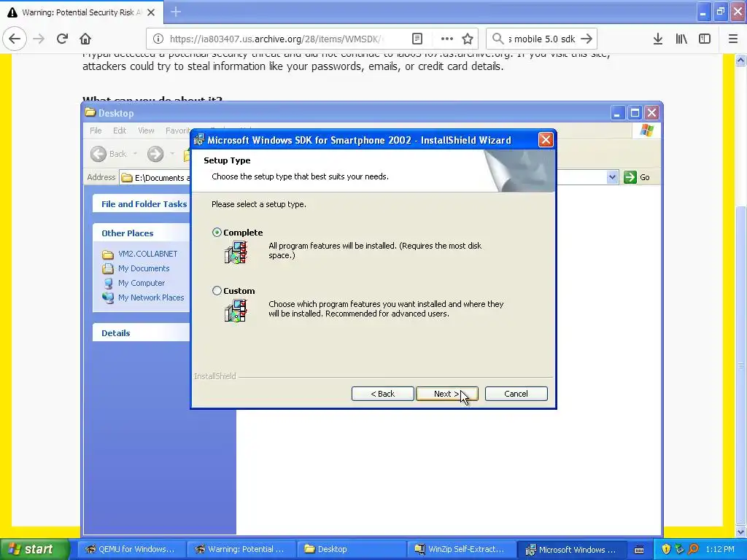Viewport: 747px width, 560px height.
Task: Open the Firefox hamburger menu
Action: (733, 39)
